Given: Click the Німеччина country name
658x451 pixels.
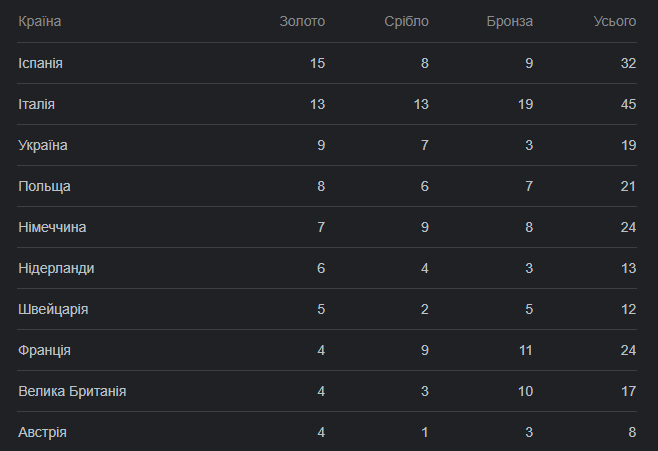Looking at the screenshot, I should click(52, 227).
